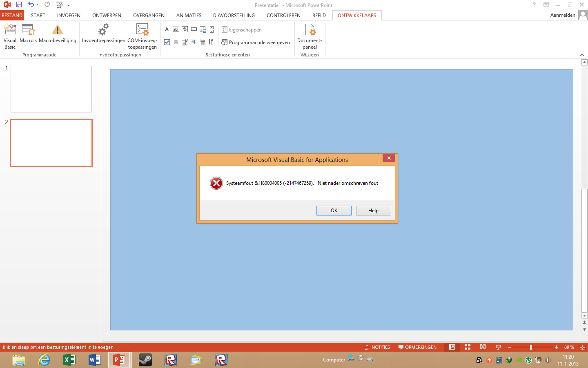Open Macrobeveiliging settings
Viewport: 588px width, 368px height.
pyautogui.click(x=58, y=34)
